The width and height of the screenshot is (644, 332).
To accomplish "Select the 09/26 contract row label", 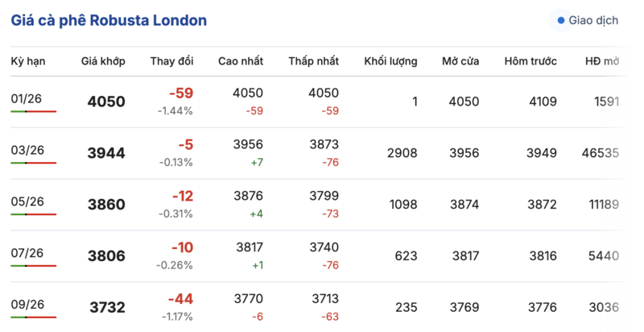I will coord(27,304).
